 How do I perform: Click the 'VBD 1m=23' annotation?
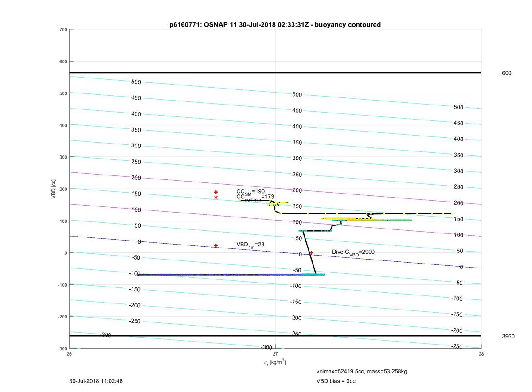250,245
